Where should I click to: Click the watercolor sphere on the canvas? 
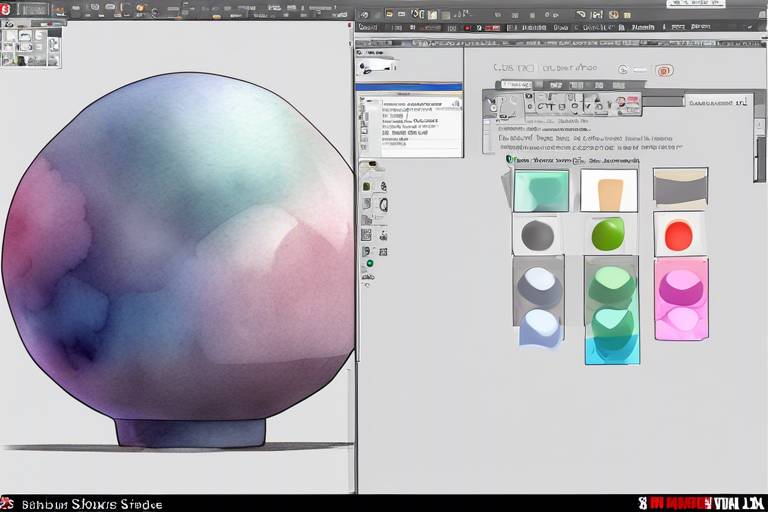point(177,245)
